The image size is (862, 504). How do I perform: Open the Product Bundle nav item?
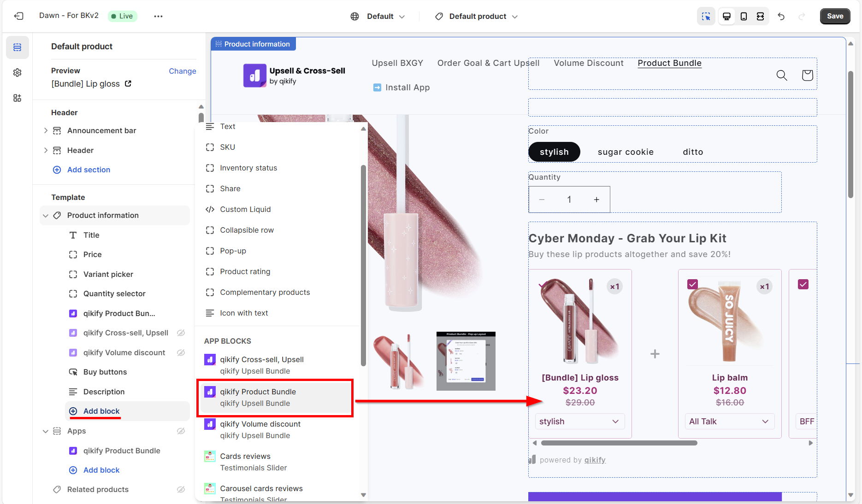click(669, 63)
